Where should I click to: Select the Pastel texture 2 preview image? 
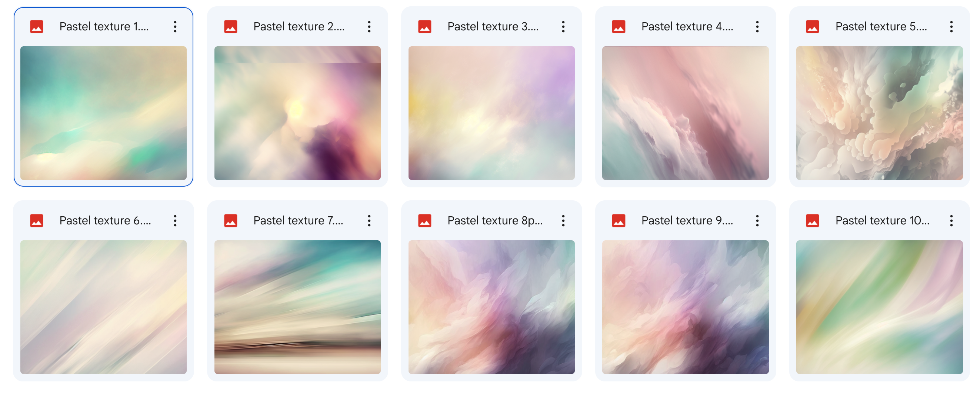pyautogui.click(x=297, y=113)
